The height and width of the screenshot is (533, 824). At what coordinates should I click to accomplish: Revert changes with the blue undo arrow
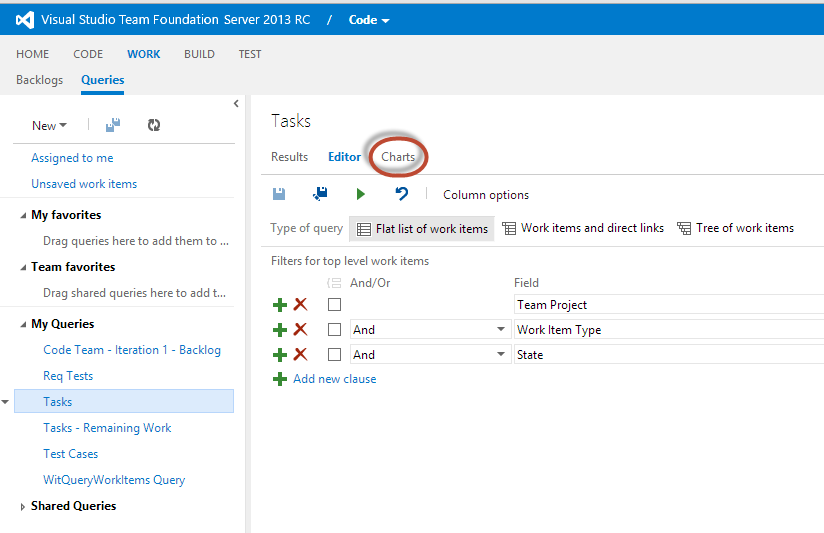coord(401,194)
